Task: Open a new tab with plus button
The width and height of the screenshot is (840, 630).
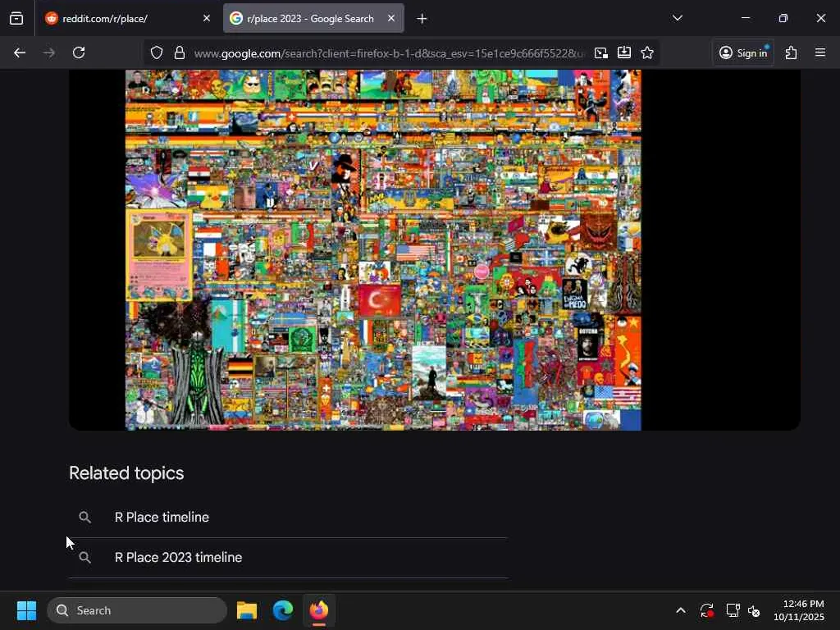Action: coord(422,19)
